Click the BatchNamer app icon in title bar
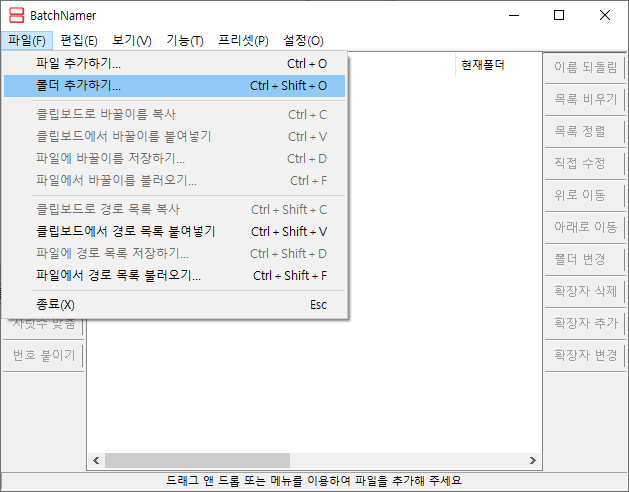Viewport: 629px width, 492px height. (x=16, y=15)
